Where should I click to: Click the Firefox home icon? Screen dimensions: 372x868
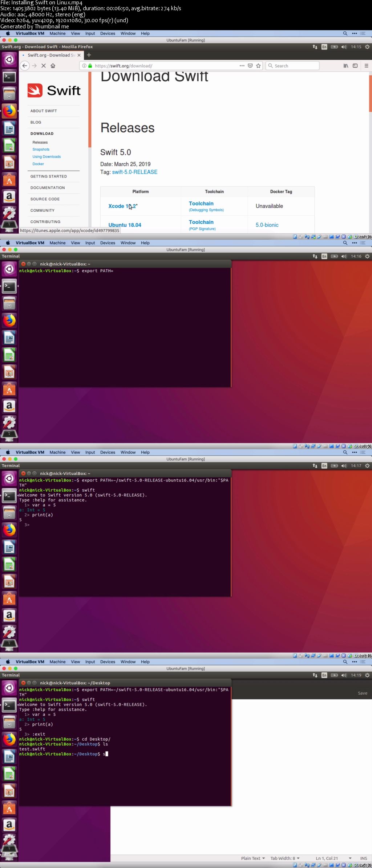click(x=53, y=66)
